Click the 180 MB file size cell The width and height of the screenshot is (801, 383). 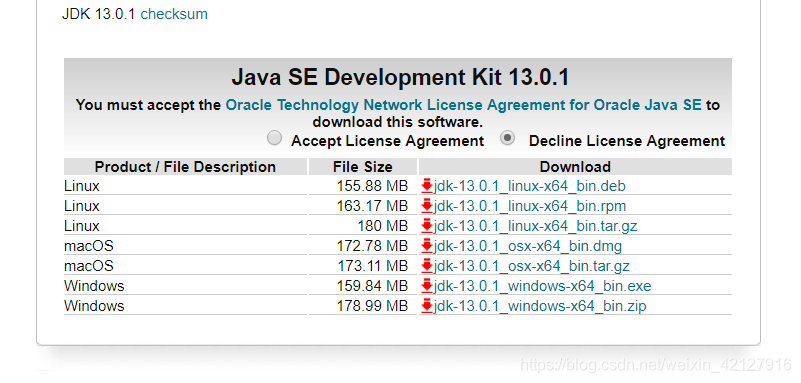click(x=363, y=226)
